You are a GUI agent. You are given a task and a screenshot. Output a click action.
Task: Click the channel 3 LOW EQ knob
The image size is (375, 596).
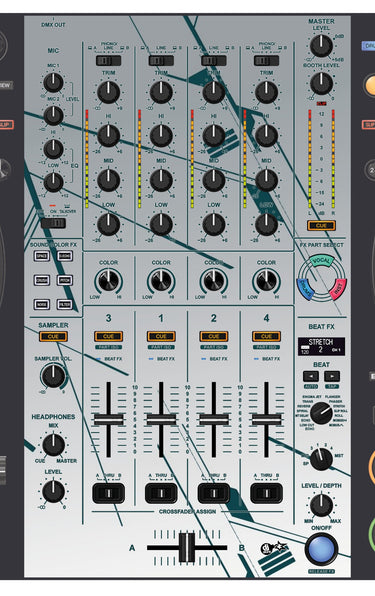pos(108,224)
